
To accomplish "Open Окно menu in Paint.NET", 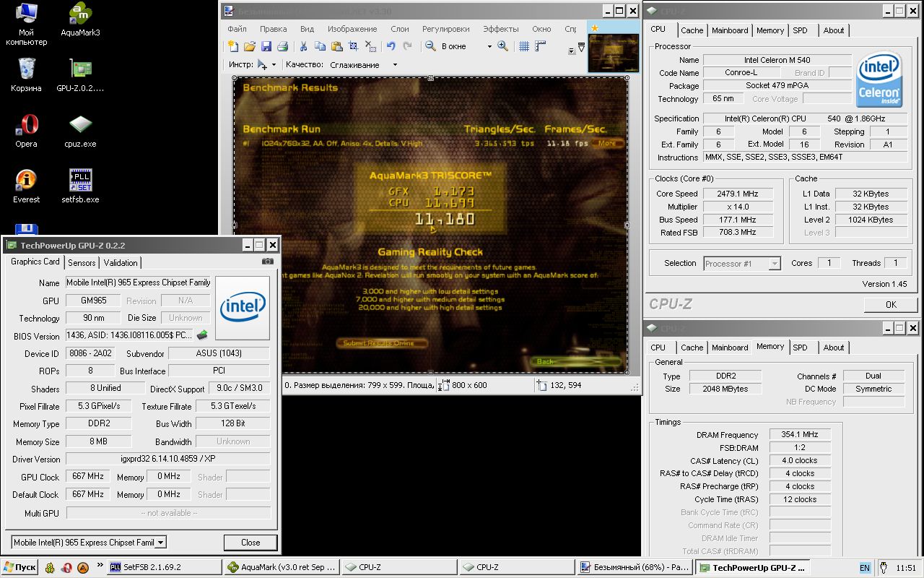I will (x=541, y=29).
